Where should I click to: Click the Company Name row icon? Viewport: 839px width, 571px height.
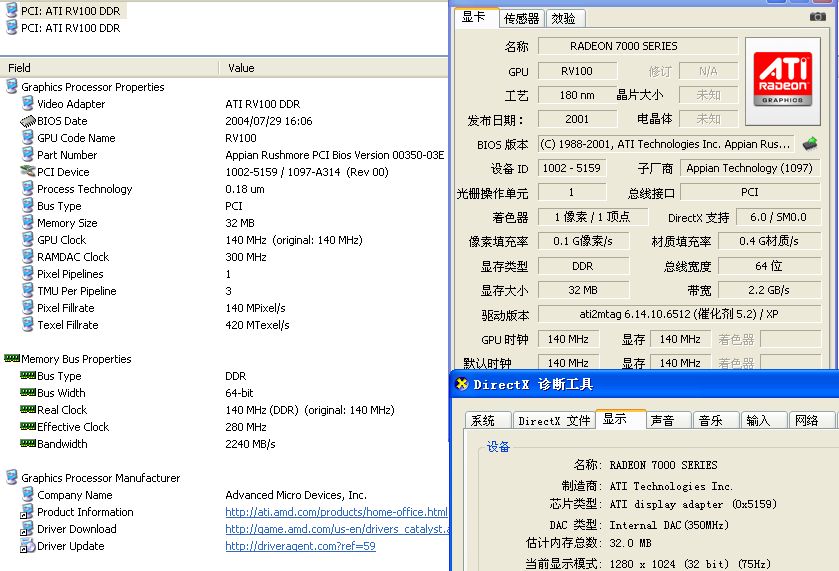(28, 494)
